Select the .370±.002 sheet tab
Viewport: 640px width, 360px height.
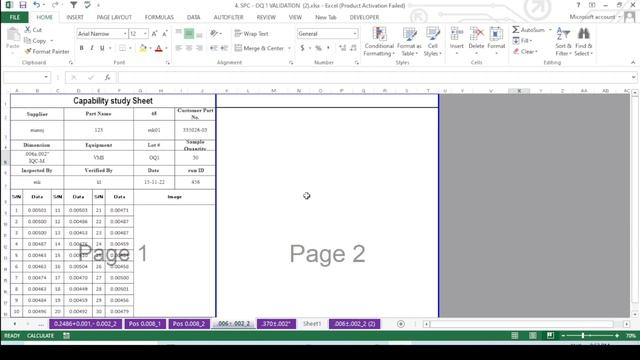pos(276,324)
